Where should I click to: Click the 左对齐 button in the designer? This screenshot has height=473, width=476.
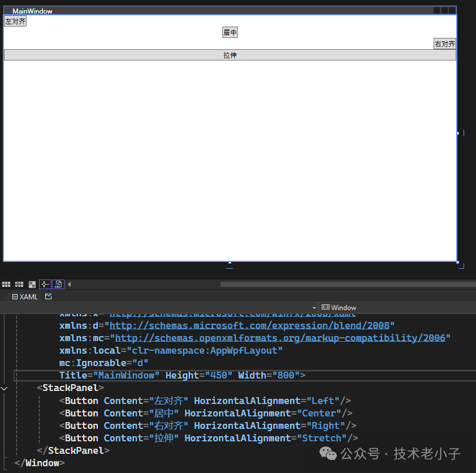tap(15, 21)
